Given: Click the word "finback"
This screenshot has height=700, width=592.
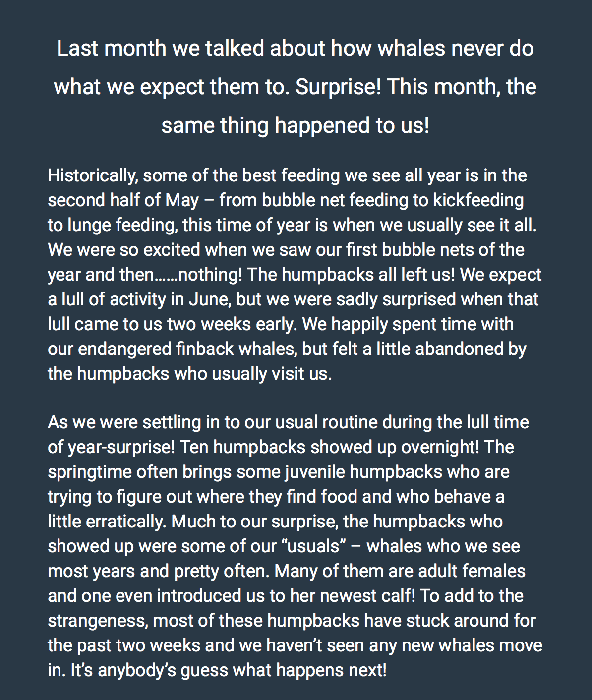Looking at the screenshot, I should (x=205, y=349).
